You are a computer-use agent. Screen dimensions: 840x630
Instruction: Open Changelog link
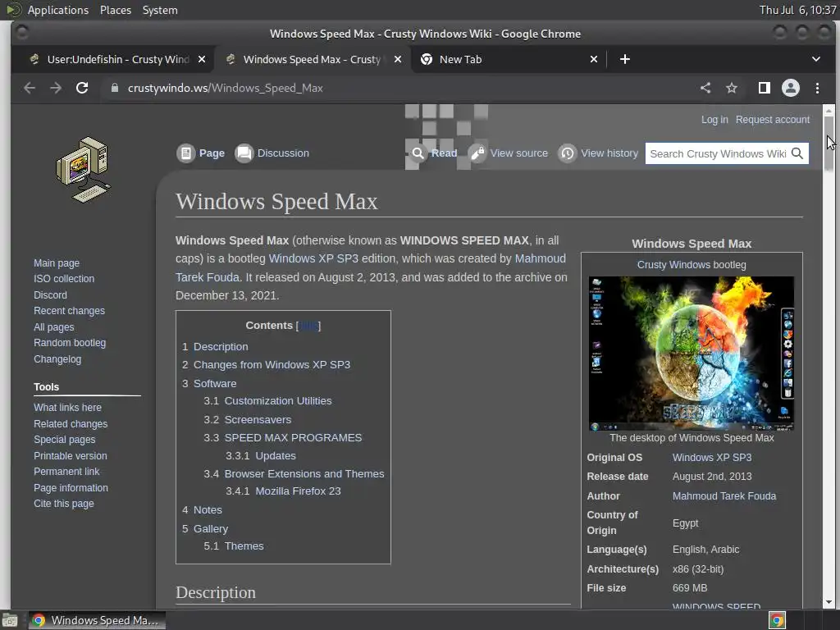coord(57,359)
